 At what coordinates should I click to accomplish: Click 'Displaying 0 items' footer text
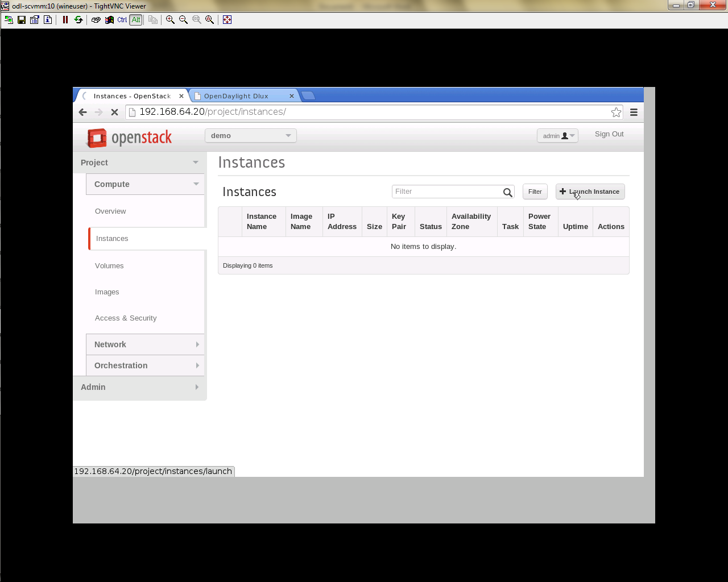(248, 265)
